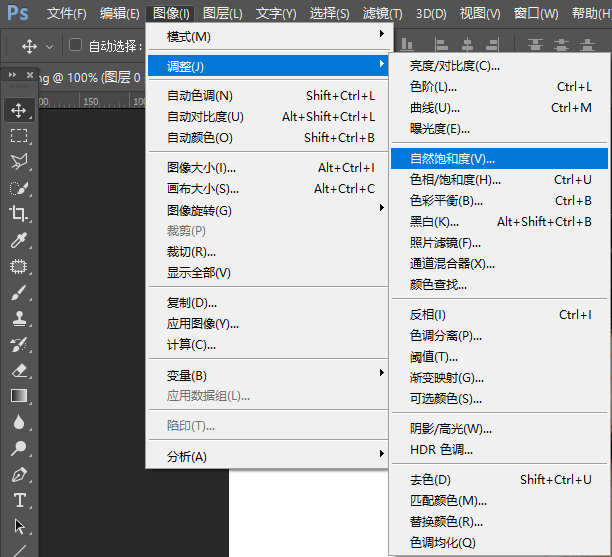Viewport: 612px width, 557px height.
Task: Select the Polygonal Lasso tool
Action: 19,162
